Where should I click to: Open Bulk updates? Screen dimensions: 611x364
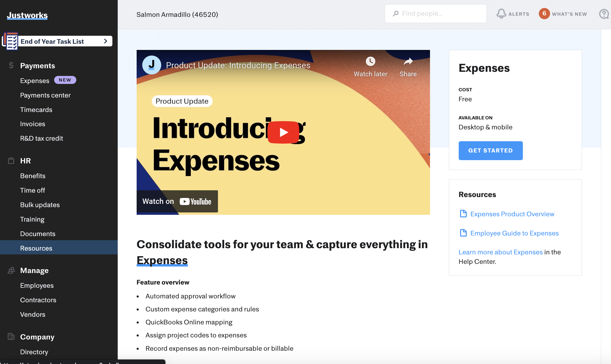(x=40, y=205)
